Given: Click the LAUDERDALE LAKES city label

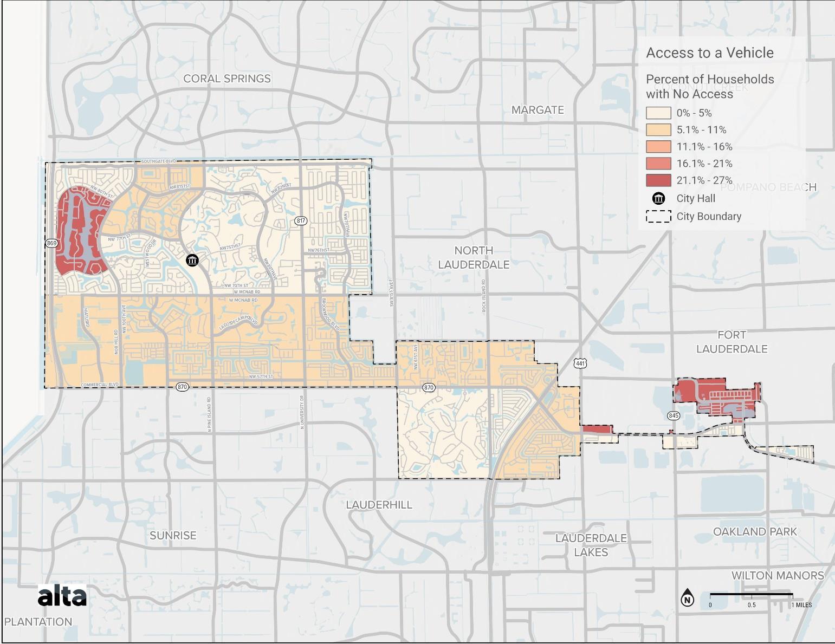Looking at the screenshot, I should 591,545.
